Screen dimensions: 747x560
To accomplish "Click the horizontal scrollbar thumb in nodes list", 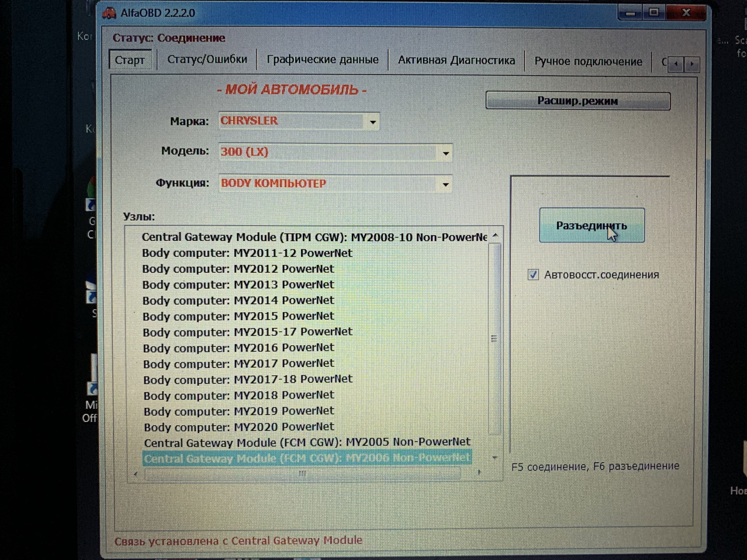I will [x=302, y=473].
